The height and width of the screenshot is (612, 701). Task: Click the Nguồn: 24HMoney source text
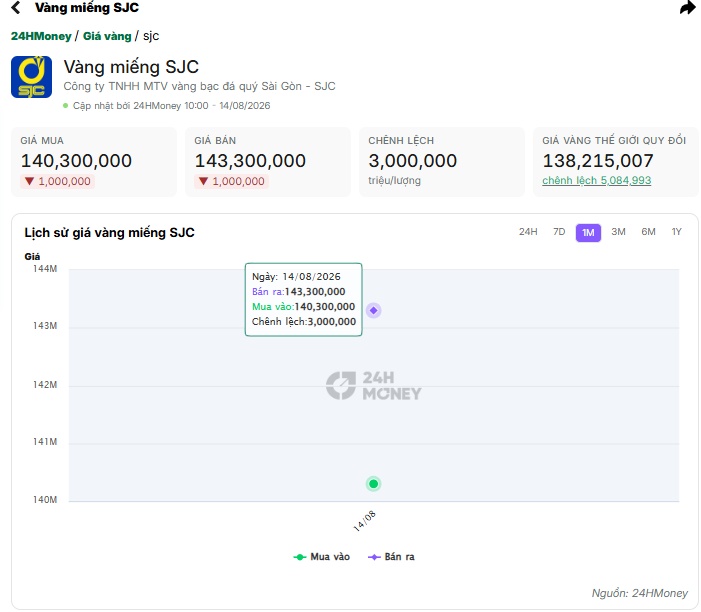point(640,593)
